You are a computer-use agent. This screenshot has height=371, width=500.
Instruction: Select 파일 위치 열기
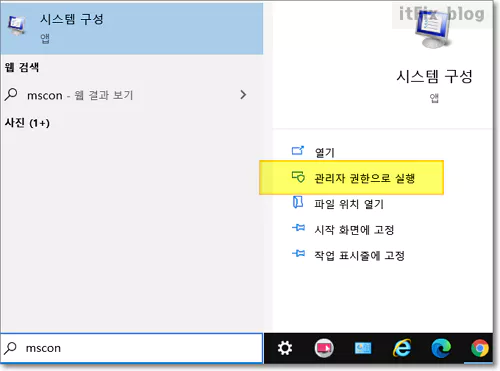coord(349,204)
